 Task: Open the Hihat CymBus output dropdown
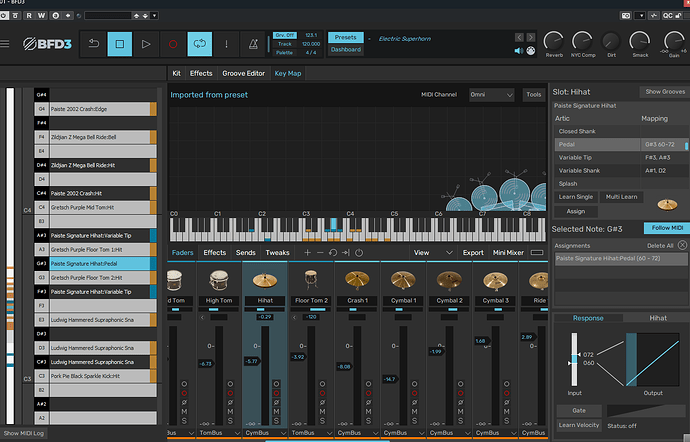[265, 433]
